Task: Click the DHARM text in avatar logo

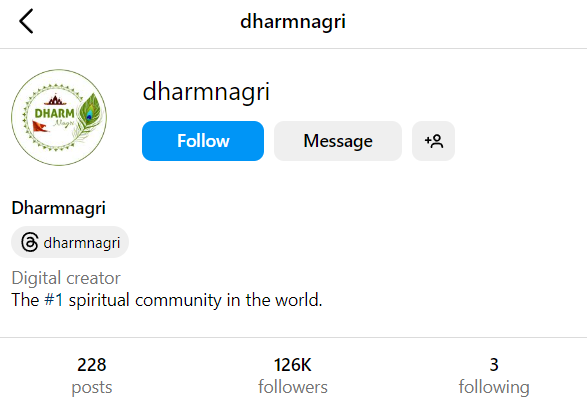Action: click(x=54, y=113)
